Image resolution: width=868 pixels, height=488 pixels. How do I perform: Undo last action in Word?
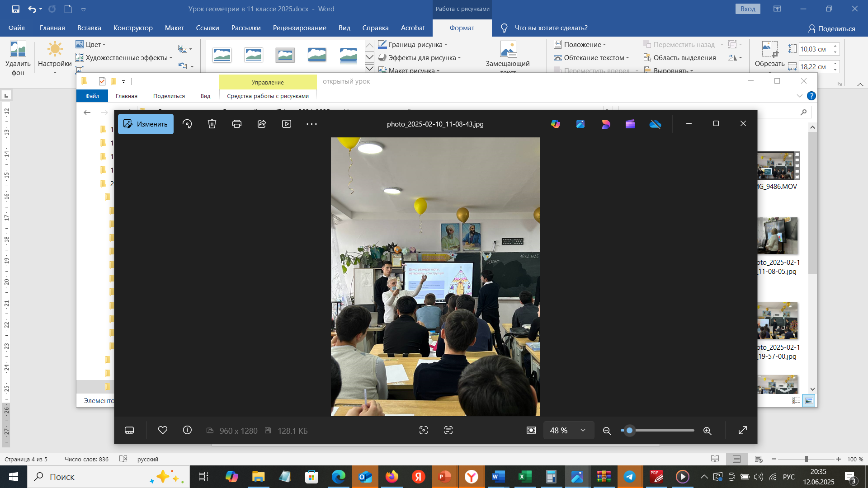pos(32,9)
